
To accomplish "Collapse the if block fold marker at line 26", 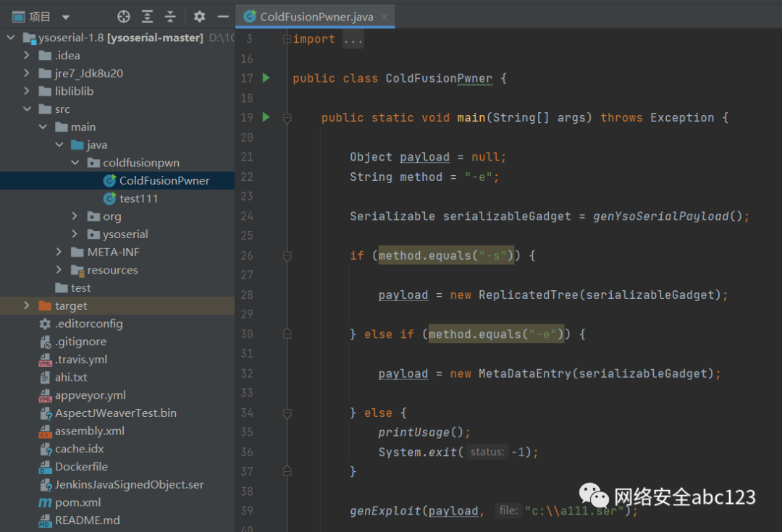I will [x=287, y=256].
